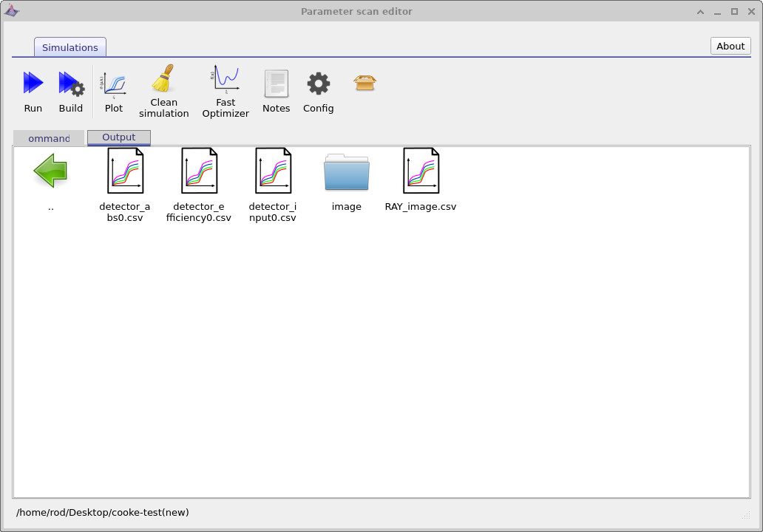Click the application logo in the title bar
The image size is (763, 532).
click(13, 11)
